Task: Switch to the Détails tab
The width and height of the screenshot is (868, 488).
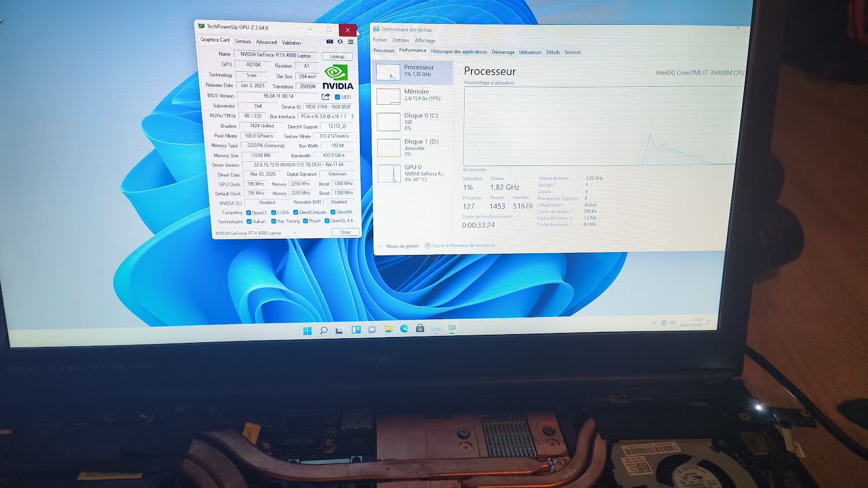Action: [553, 52]
